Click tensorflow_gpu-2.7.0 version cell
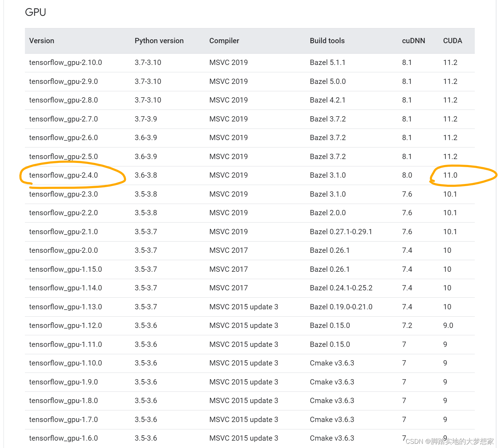 [x=64, y=119]
